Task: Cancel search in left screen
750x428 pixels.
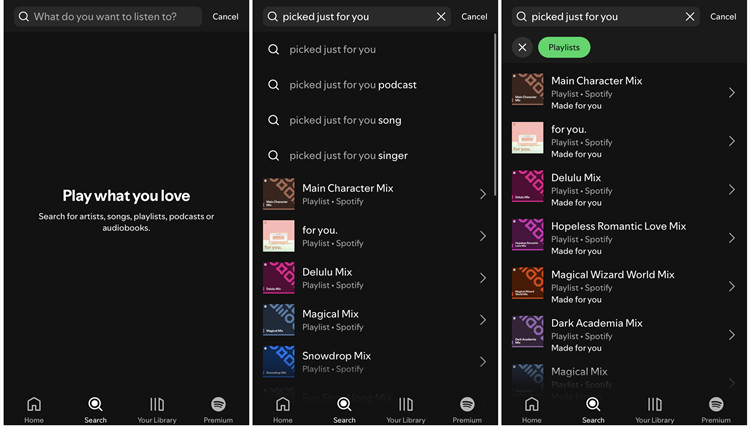Action: 225,17
